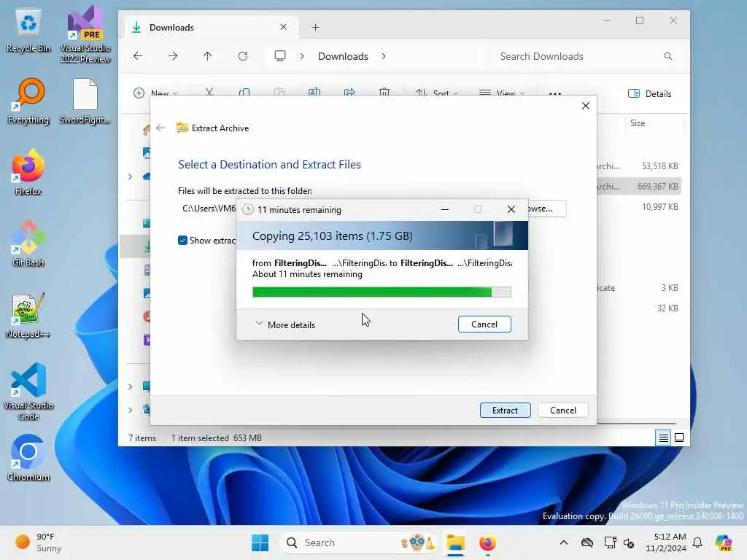Switch to details list view icon
747x560 pixels.
coord(663,437)
